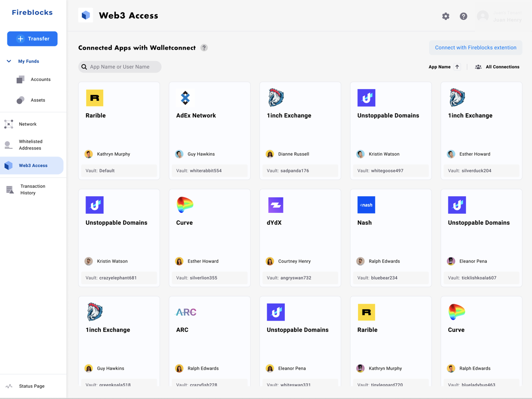Select Unstoppable Domains logo on crazyelephant681 card
The image size is (532, 399).
click(95, 205)
